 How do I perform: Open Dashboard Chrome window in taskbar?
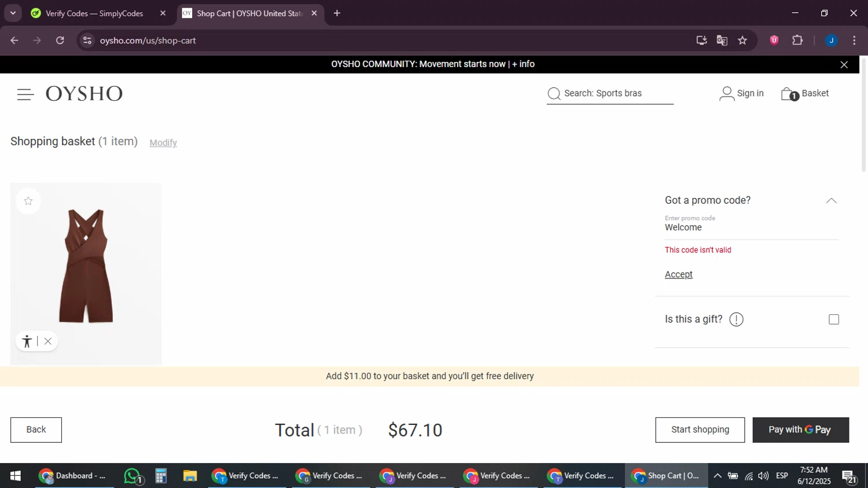pos(74,476)
